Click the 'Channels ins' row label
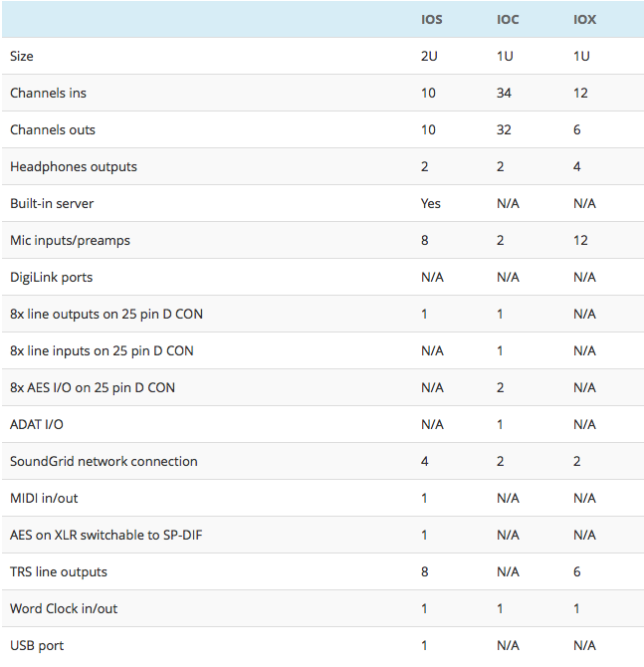This screenshot has height=667, width=644. [x=48, y=94]
